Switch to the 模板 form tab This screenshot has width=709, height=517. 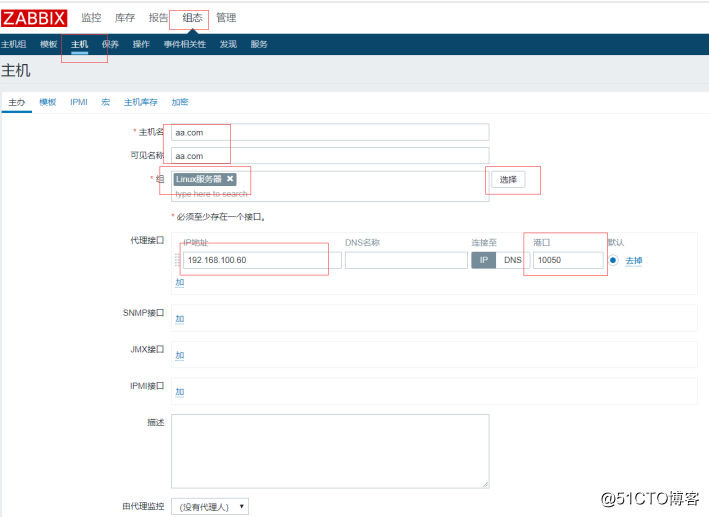point(47,102)
